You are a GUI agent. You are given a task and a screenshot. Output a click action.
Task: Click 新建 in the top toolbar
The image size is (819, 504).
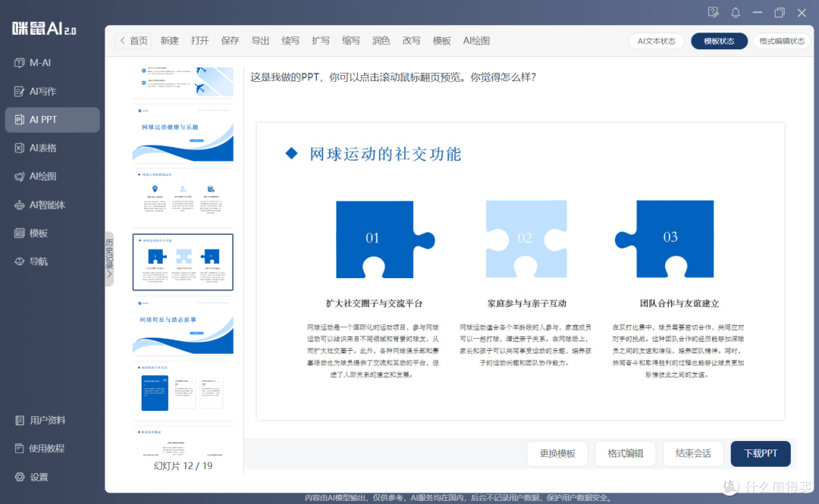169,41
